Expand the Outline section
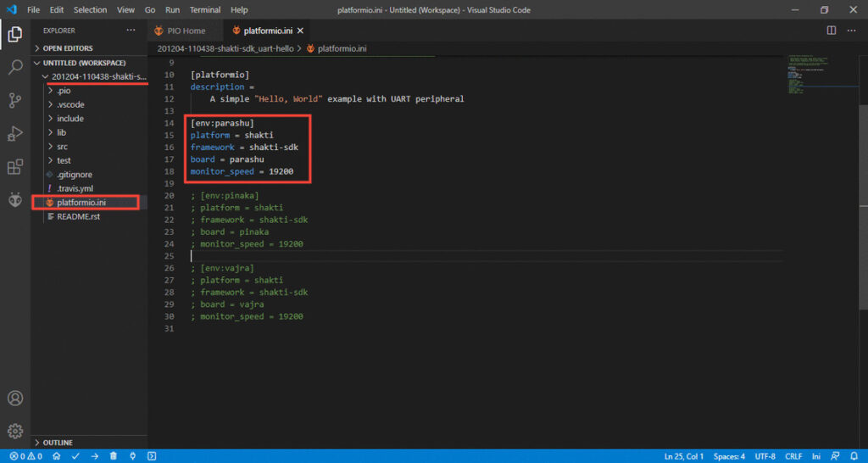This screenshot has width=868, height=463. coord(89,443)
